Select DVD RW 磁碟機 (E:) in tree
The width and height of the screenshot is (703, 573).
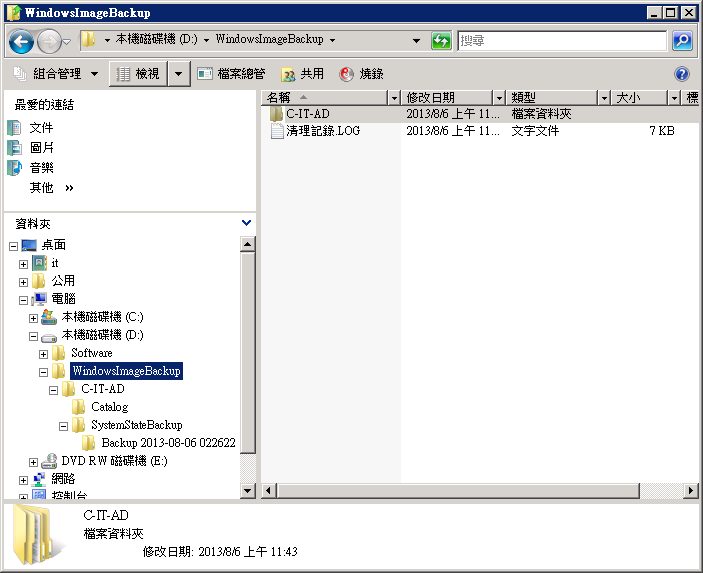pyautogui.click(x=114, y=460)
